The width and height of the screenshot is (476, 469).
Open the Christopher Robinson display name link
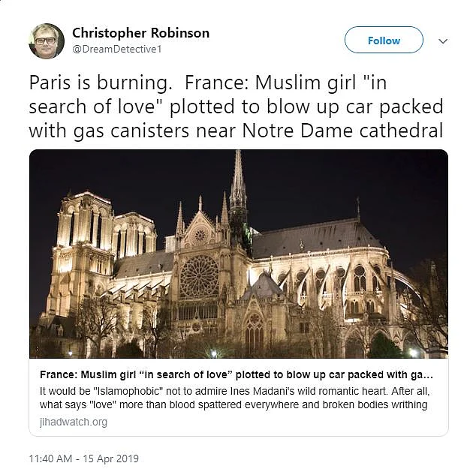(140, 33)
